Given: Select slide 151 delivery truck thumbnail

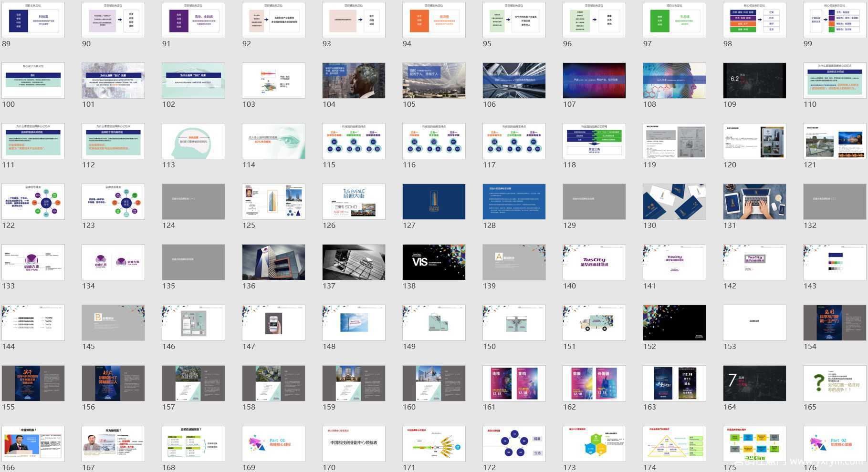Looking at the screenshot, I should click(x=594, y=323).
